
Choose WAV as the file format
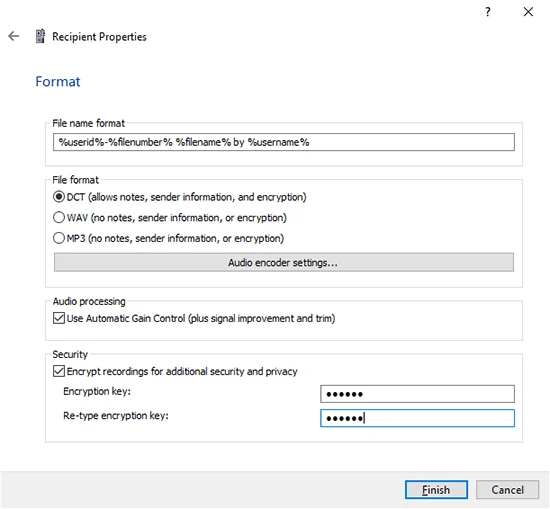coord(59,217)
